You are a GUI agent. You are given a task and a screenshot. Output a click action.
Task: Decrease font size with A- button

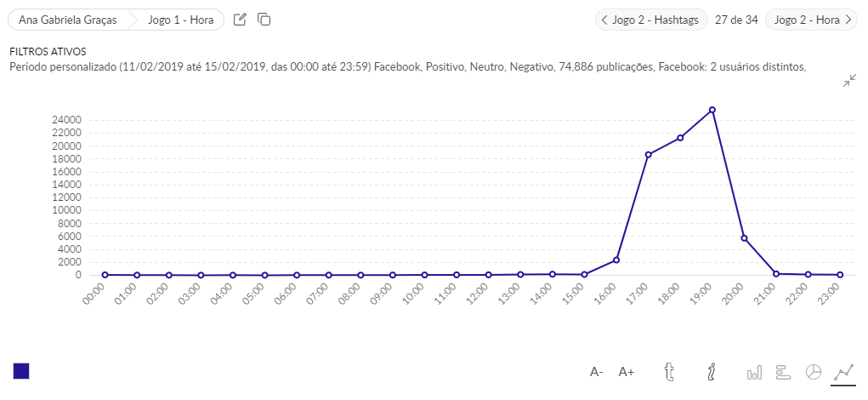pos(597,372)
